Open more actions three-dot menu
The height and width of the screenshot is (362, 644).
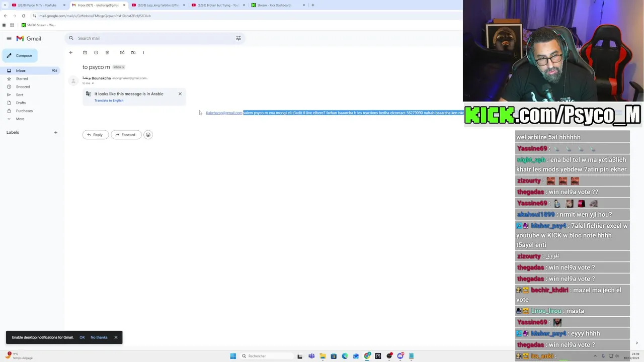pyautogui.click(x=143, y=52)
